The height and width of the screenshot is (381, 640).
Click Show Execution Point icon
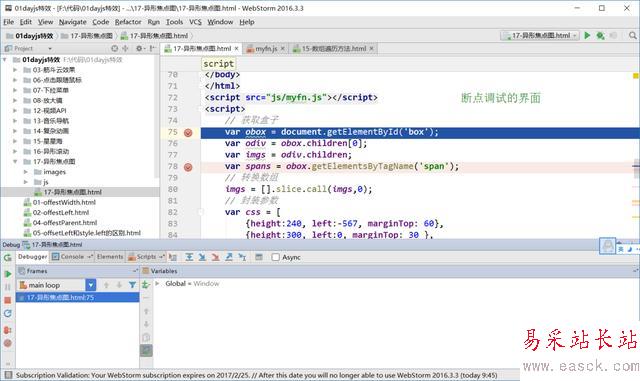point(173,257)
